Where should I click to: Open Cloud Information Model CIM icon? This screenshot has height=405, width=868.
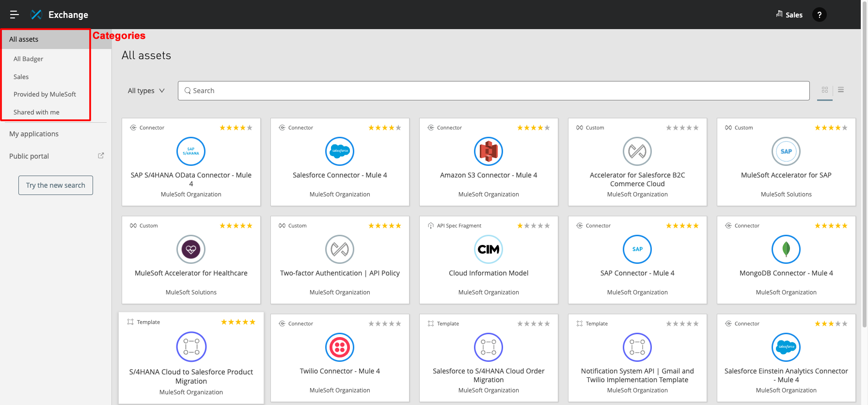[x=489, y=249]
